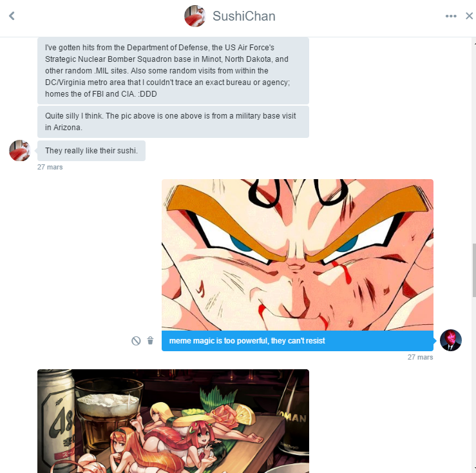
Task: Select the 'They really like their sushi.' bubble
Action: click(91, 151)
